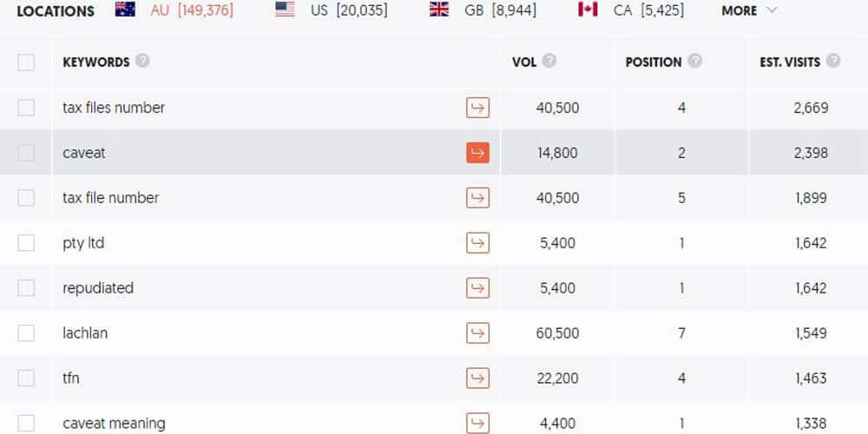Select the GB location tab

[x=483, y=10]
